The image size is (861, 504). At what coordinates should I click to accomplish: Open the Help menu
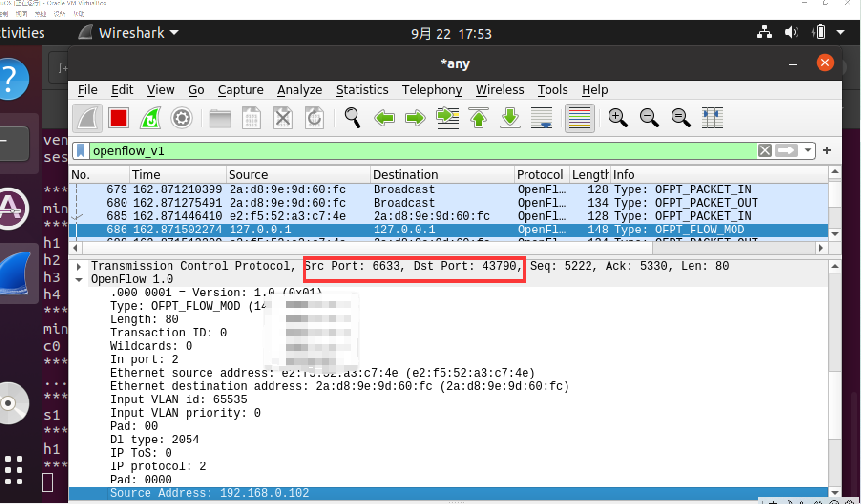(595, 90)
